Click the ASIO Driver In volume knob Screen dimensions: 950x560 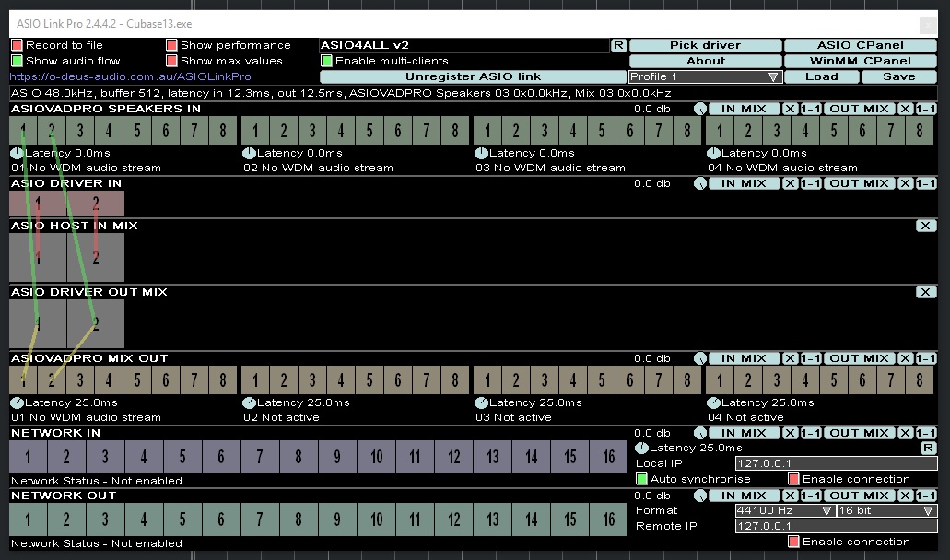tap(700, 183)
